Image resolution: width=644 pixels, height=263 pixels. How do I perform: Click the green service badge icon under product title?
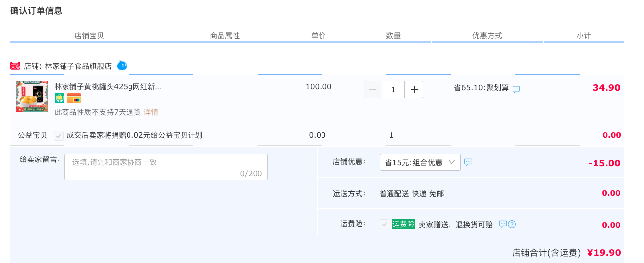[60, 98]
